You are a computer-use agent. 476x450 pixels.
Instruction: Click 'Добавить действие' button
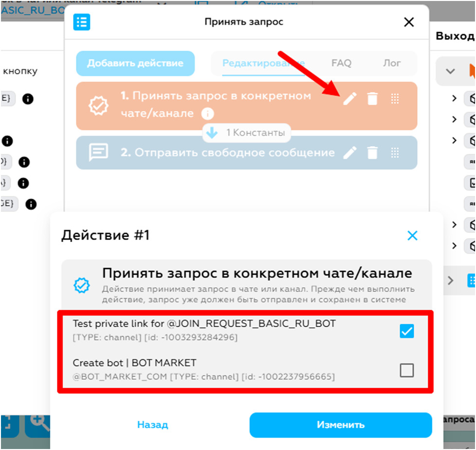coord(135,63)
